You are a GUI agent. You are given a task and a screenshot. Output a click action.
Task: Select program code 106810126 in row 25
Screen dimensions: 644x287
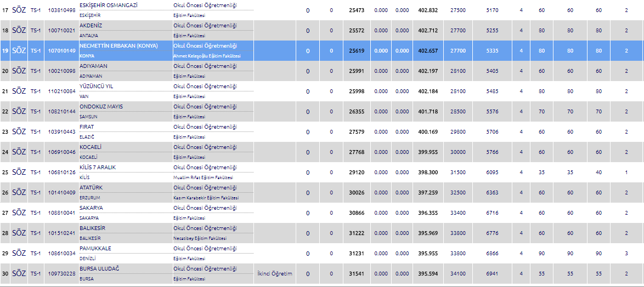click(61, 173)
